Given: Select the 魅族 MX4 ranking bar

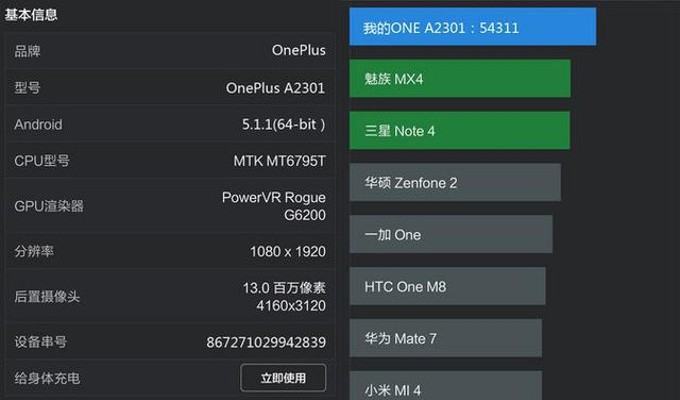Looking at the screenshot, I should pyautogui.click(x=459, y=79).
